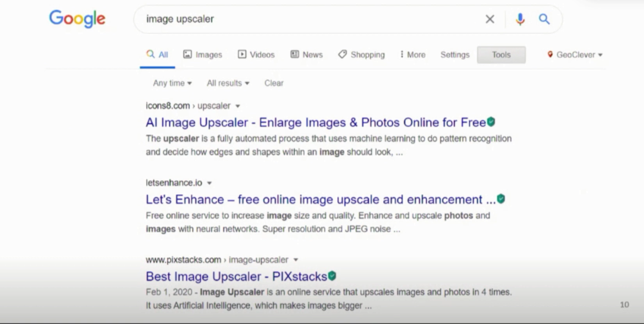The height and width of the screenshot is (324, 644).
Task: Open the AI Image Upscaler result link
Action: tap(316, 122)
